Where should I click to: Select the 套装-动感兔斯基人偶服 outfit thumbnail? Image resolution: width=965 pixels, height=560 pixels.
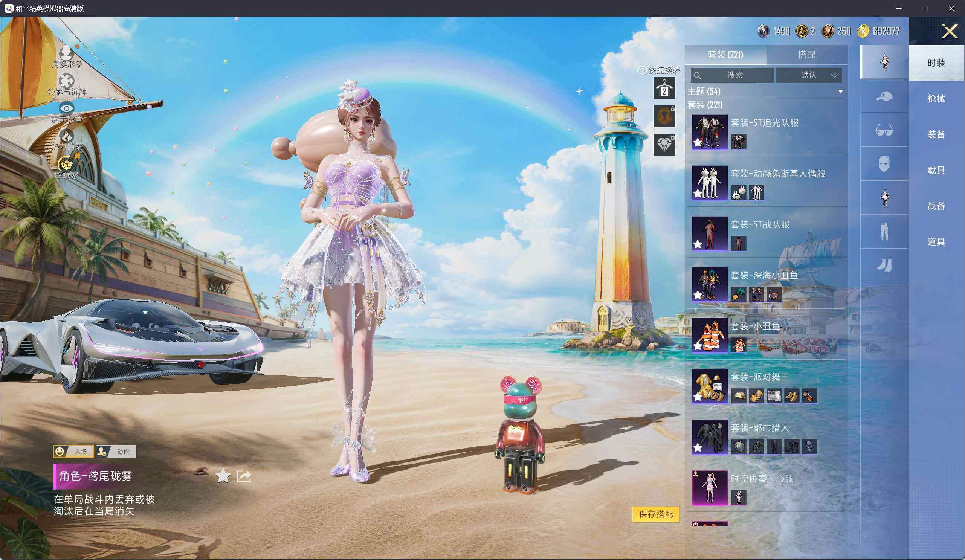click(710, 183)
